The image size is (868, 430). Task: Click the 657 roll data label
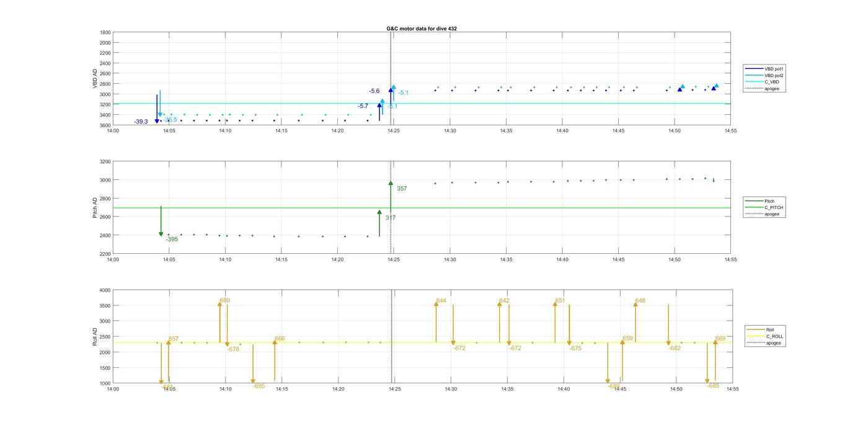(174, 339)
